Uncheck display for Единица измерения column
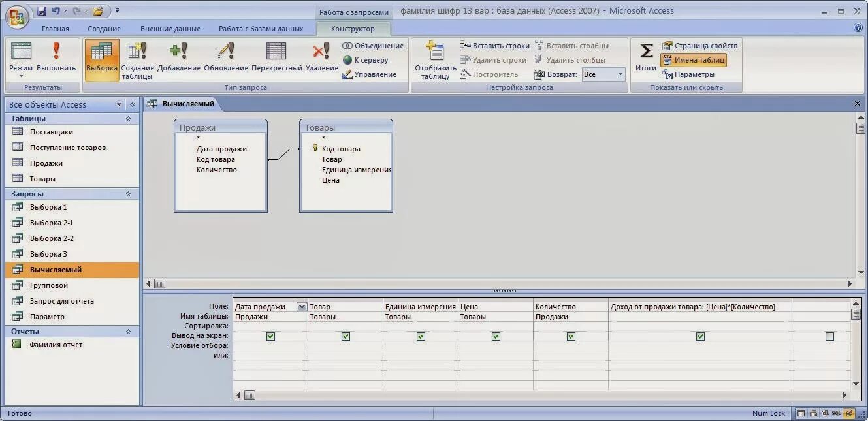Viewport: 868px width, 421px height. coord(421,336)
